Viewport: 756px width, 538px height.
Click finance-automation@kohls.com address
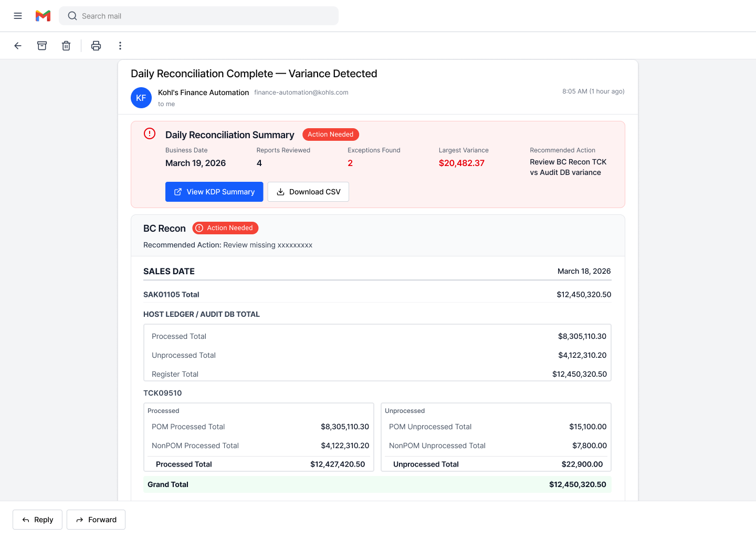[x=301, y=92]
